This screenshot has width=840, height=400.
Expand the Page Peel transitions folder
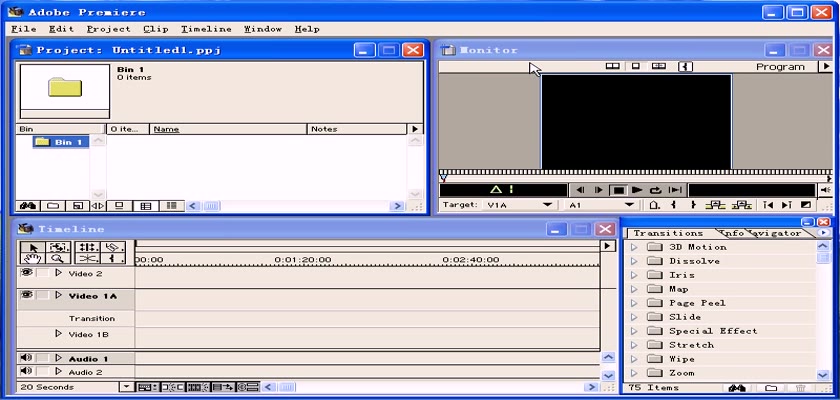(635, 303)
